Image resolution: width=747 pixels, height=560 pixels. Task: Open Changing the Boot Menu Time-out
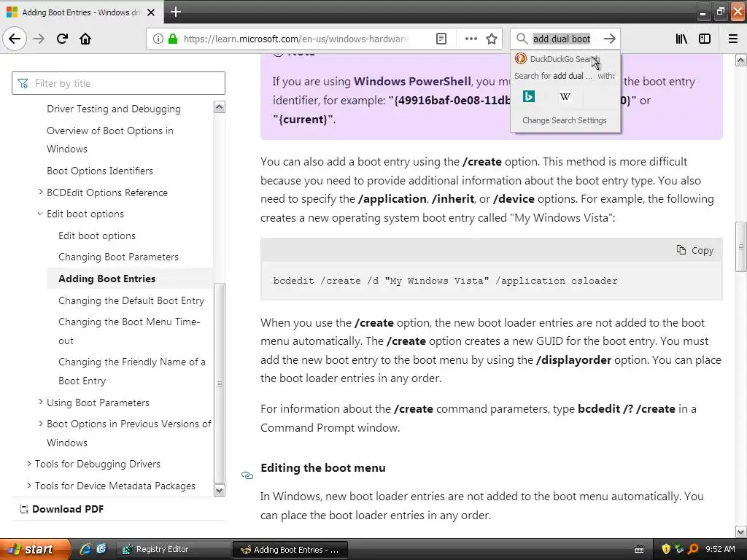[x=129, y=331]
